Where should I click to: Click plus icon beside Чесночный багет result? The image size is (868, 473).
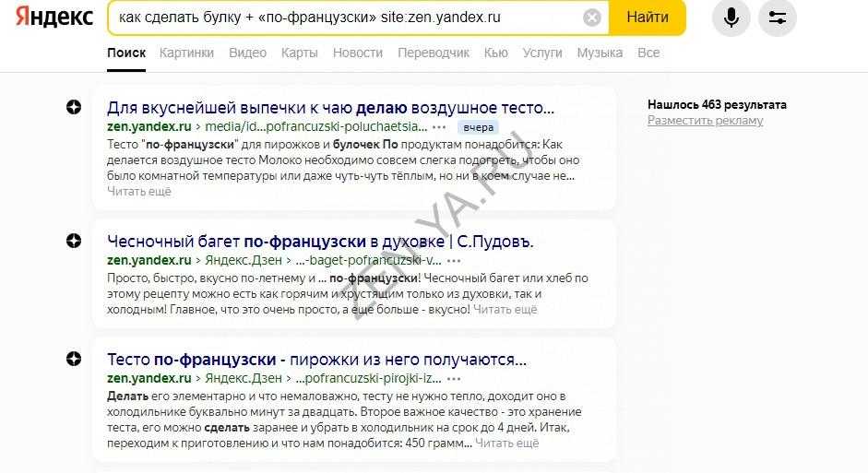(x=74, y=242)
